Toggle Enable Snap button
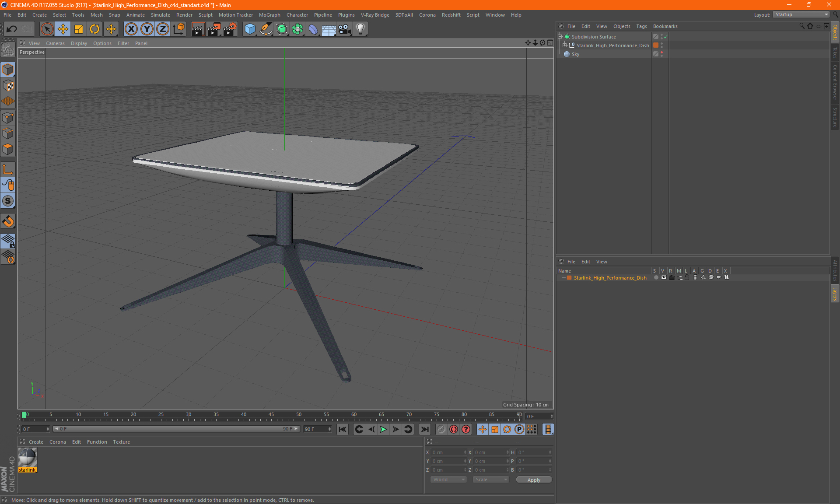The width and height of the screenshot is (840, 504). 8,221
